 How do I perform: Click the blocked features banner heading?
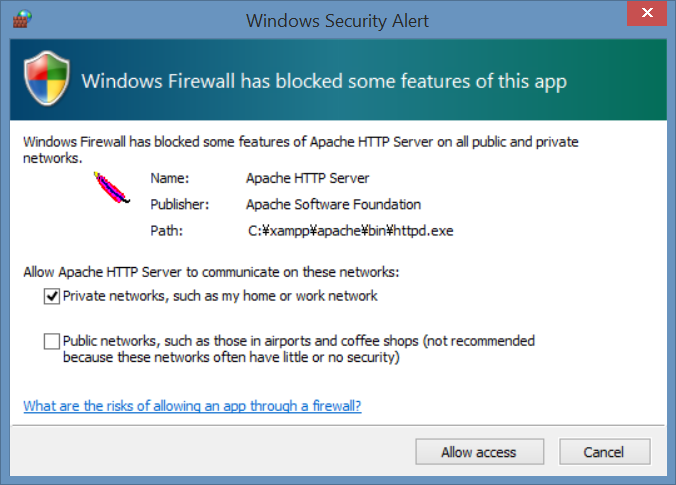pos(324,81)
